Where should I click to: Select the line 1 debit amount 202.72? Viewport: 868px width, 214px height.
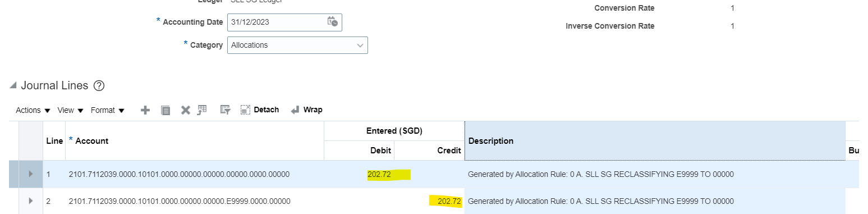tap(379, 174)
